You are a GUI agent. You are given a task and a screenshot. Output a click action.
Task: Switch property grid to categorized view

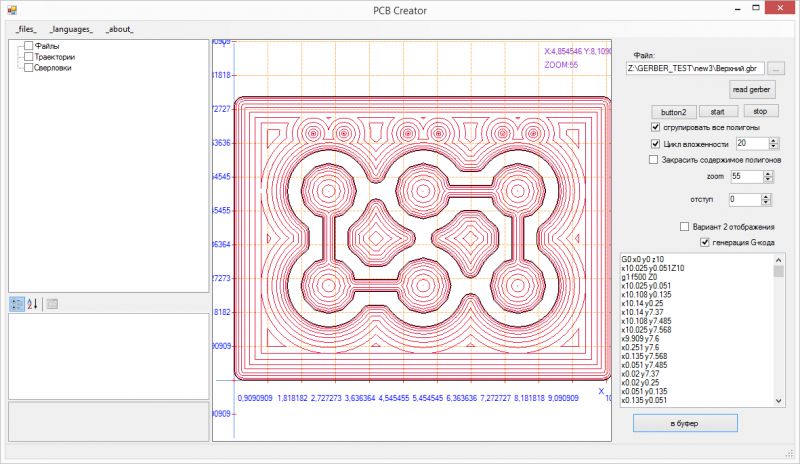pos(17,304)
